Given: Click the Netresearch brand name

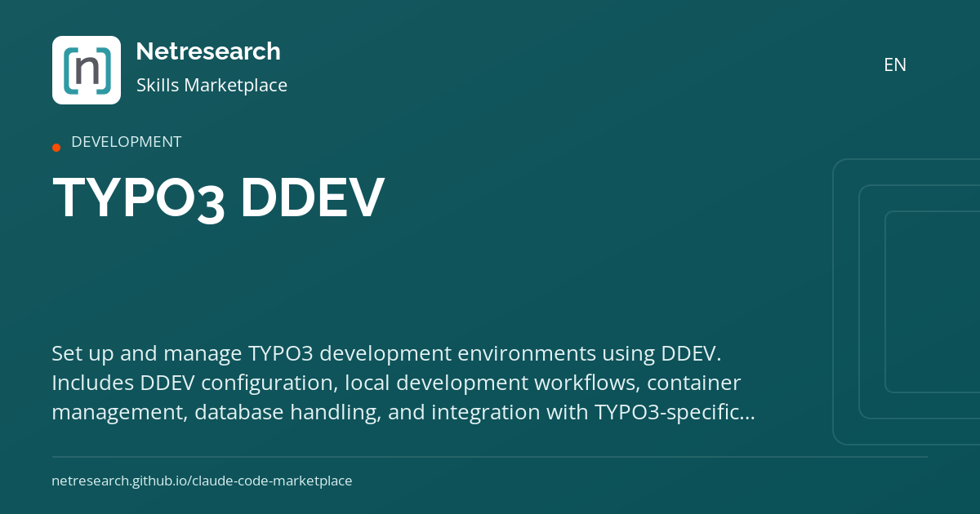Looking at the screenshot, I should point(208,51).
